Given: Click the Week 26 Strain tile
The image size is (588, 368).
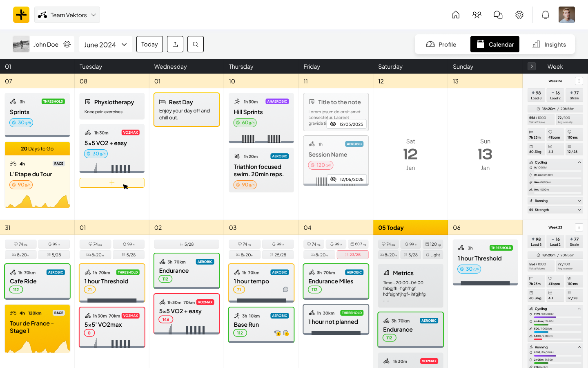Looking at the screenshot, I should tap(574, 95).
